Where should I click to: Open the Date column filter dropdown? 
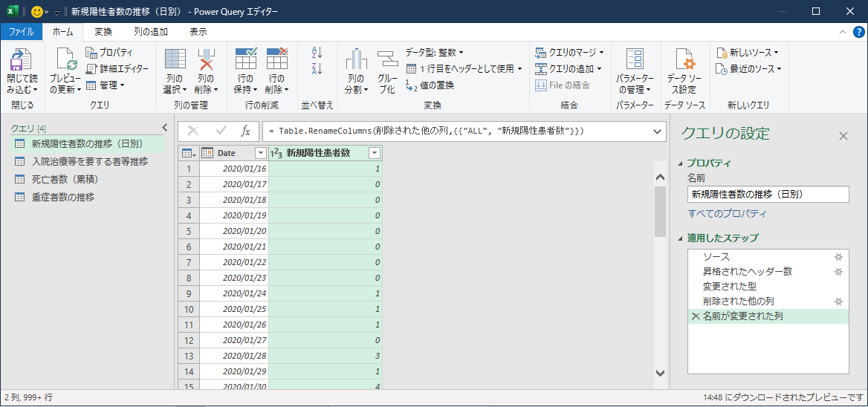[260, 153]
